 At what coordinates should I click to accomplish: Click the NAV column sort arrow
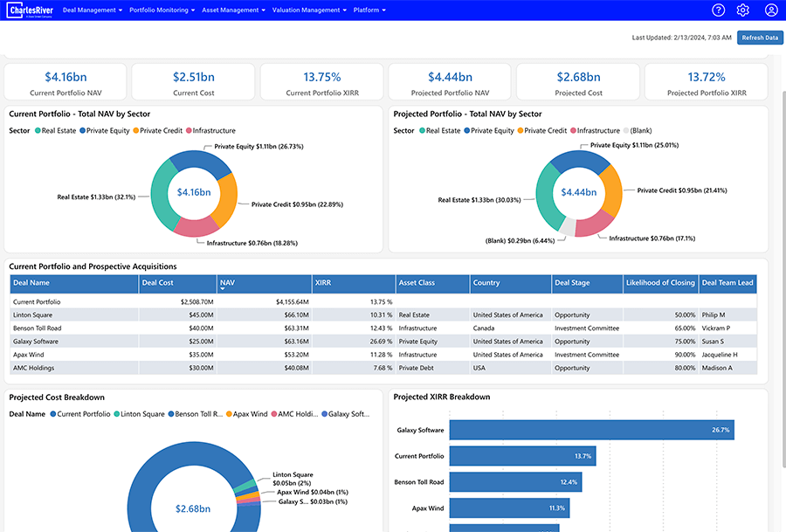click(223, 289)
